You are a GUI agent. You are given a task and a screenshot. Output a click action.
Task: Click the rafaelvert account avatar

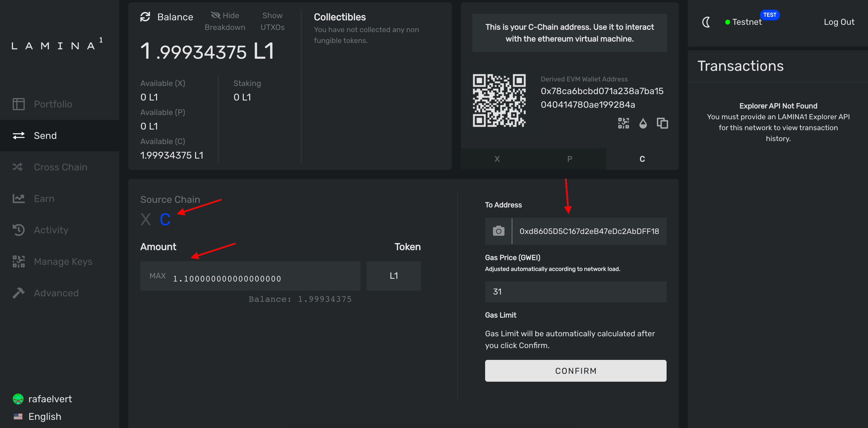click(18, 399)
